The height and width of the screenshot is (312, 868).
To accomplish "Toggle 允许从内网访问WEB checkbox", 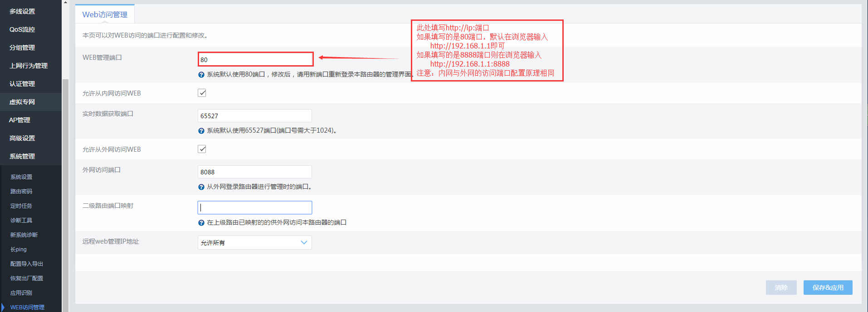I will [202, 93].
